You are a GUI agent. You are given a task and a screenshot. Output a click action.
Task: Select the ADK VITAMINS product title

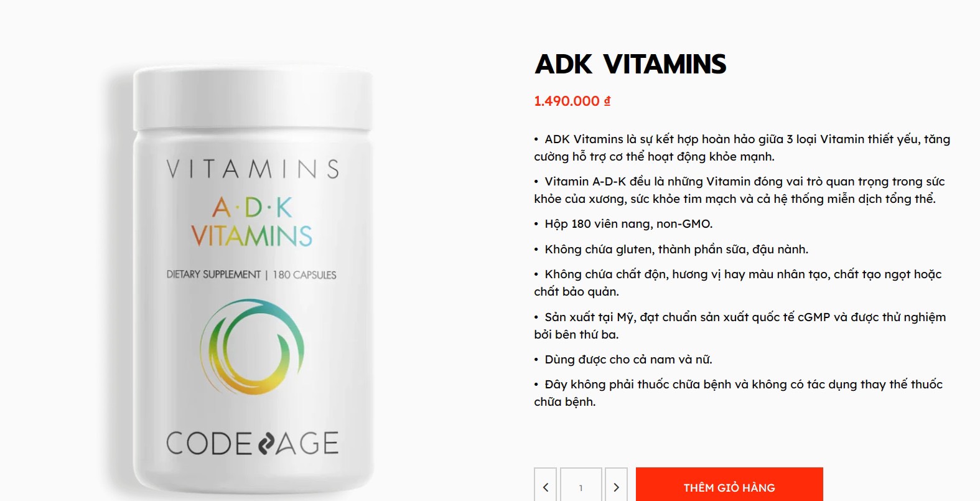(630, 64)
